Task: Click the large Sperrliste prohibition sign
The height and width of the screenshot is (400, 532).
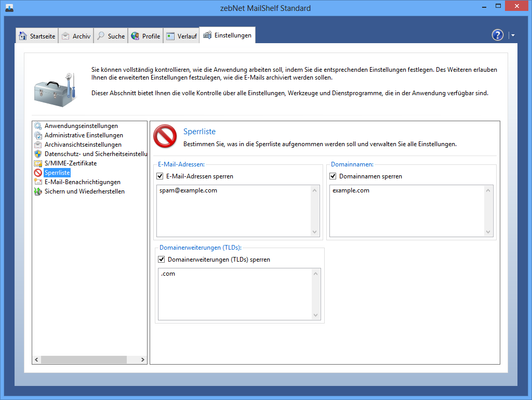Action: coord(165,136)
